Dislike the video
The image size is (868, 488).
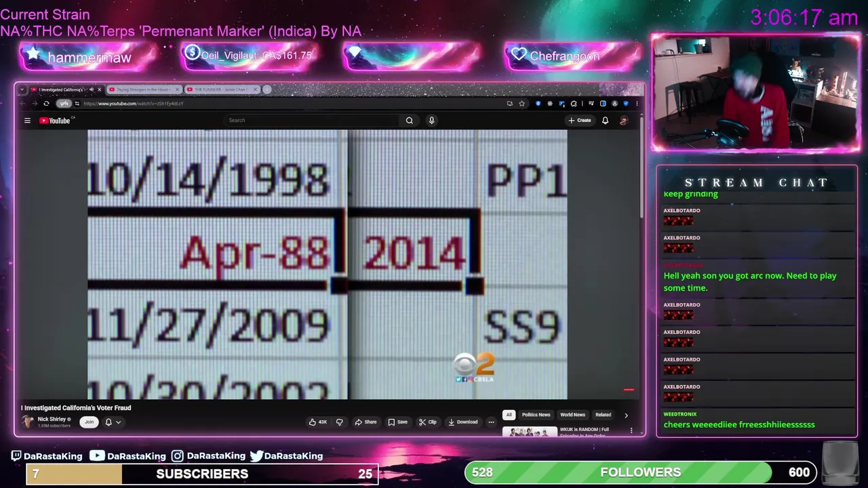pos(339,422)
